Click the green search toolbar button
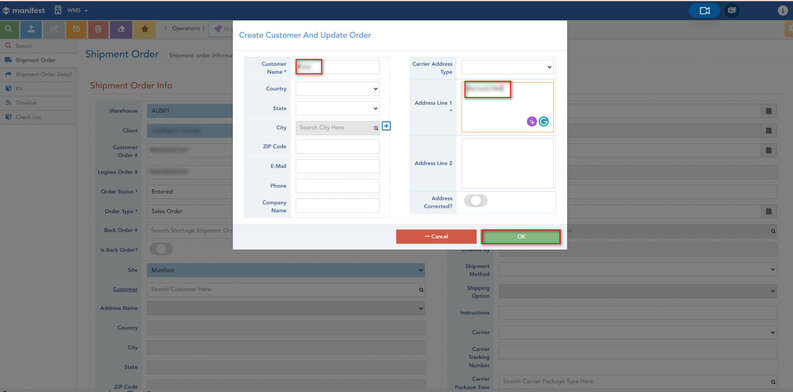Viewport: 793px width, 392px height. pyautogui.click(x=10, y=29)
